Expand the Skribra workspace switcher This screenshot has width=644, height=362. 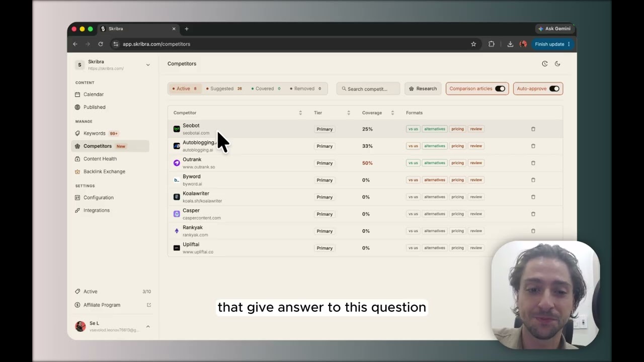point(148,65)
